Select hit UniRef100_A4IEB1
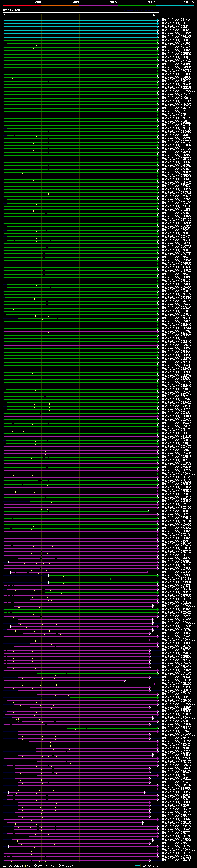 [x=176, y=436]
